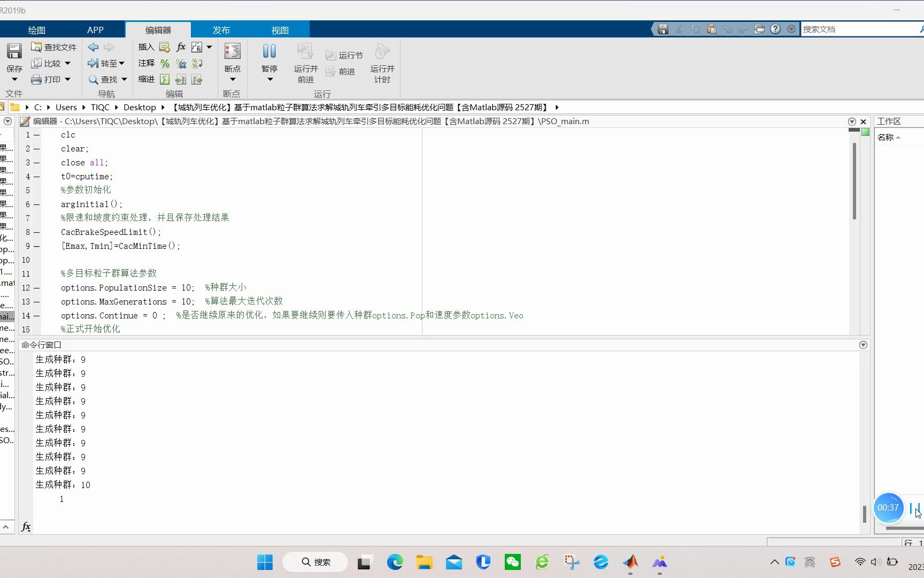Image resolution: width=924 pixels, height=578 pixels.
Task: Select the Editor (编辑器) tab
Action: click(x=158, y=30)
